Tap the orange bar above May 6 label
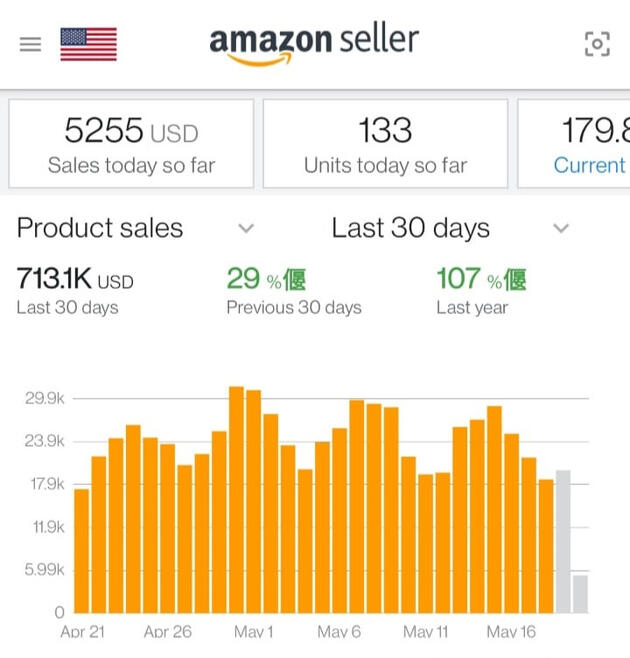Screen dimensions: 630x658 (339, 520)
